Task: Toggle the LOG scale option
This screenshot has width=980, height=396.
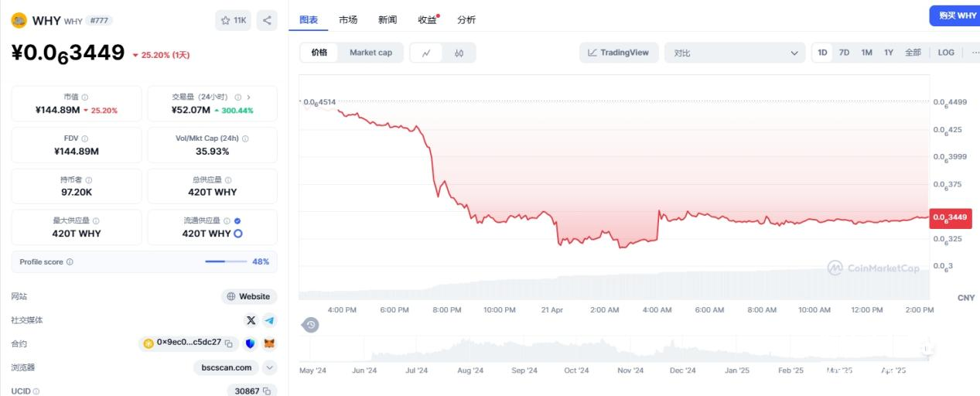Action: coord(946,53)
